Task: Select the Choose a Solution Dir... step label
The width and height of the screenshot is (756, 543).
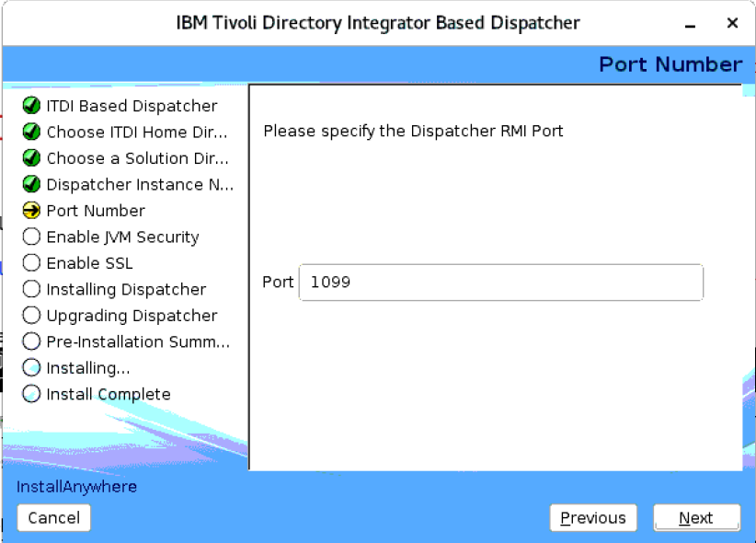Action: 137,157
